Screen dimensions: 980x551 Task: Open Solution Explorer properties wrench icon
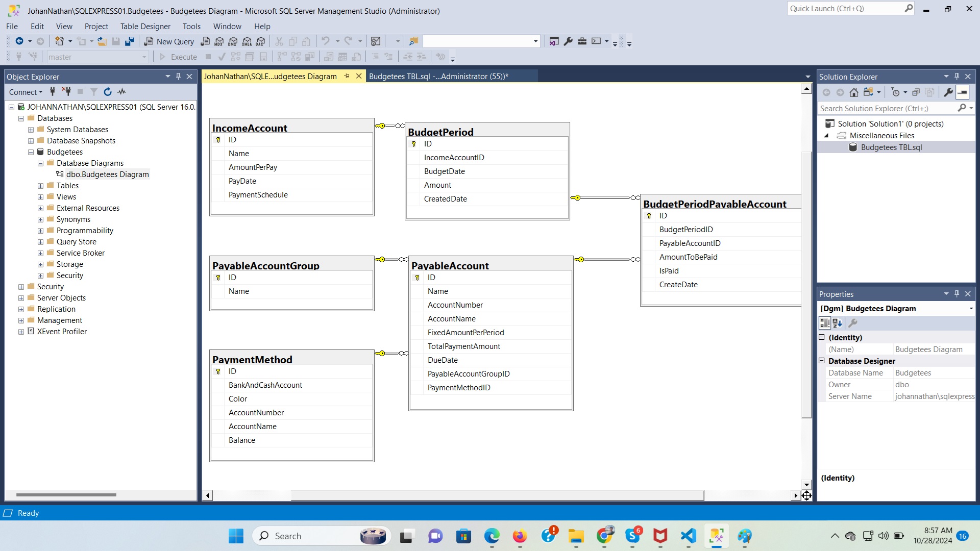coord(948,92)
